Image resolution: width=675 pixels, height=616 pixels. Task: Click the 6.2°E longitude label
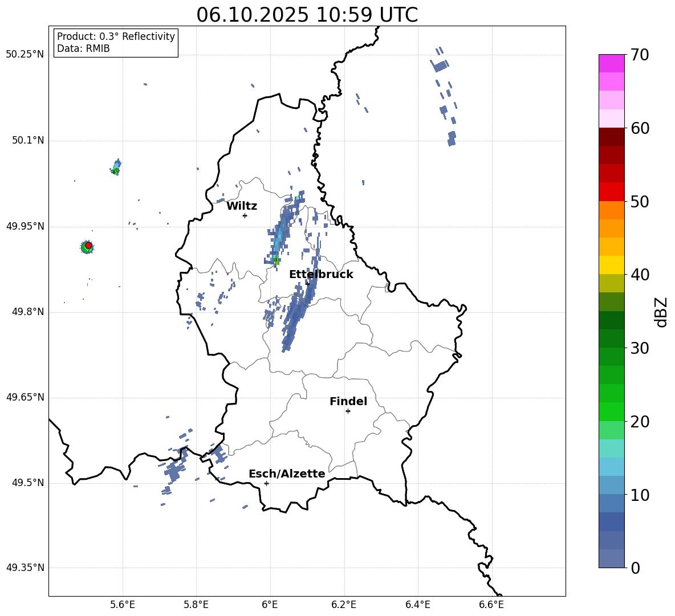point(344,605)
